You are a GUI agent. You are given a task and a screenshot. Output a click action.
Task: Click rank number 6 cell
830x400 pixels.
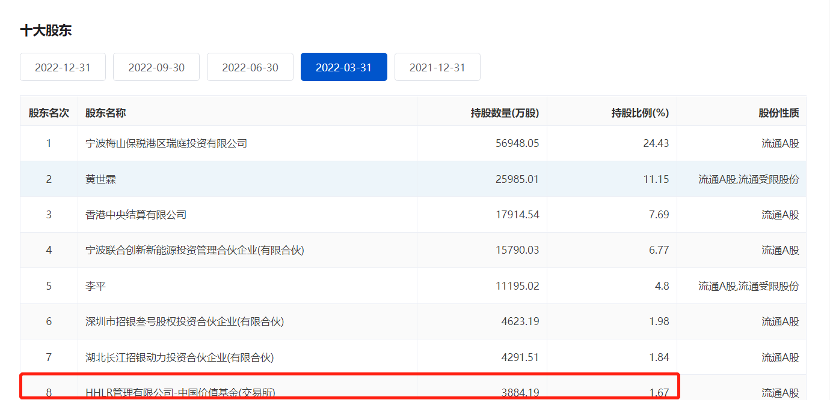[x=49, y=321]
